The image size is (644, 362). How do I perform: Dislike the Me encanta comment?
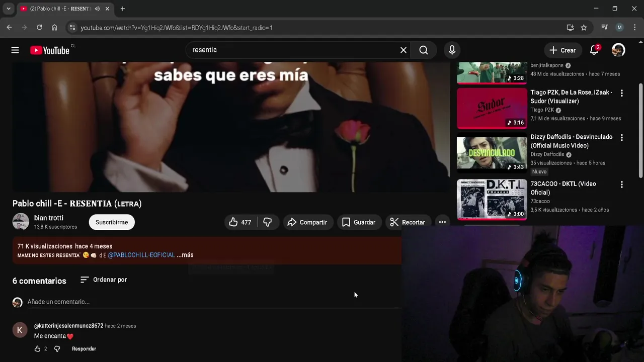pyautogui.click(x=57, y=348)
